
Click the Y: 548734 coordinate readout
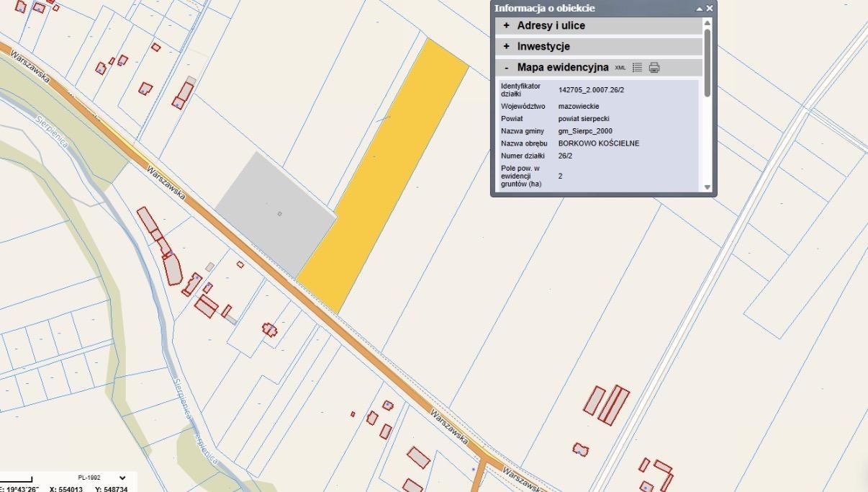(x=112, y=489)
